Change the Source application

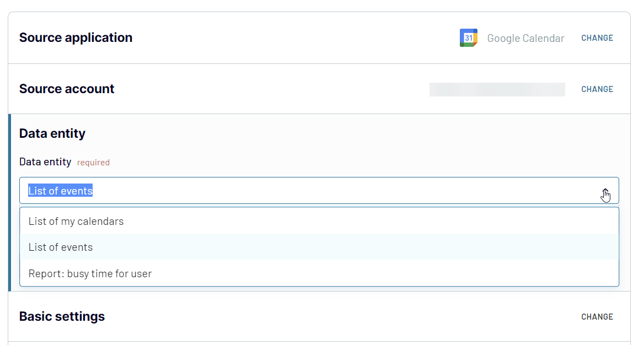coord(597,38)
